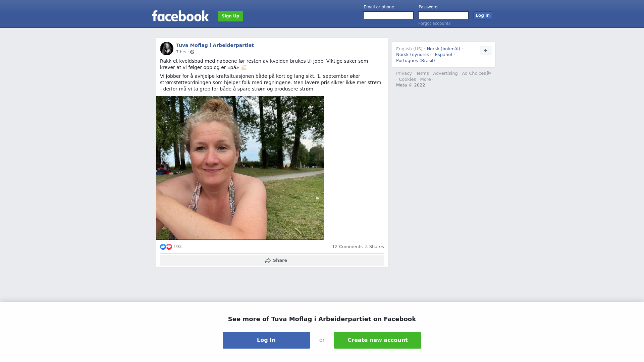This screenshot has width=644, height=362.
Task: Click the Love heart reaction icon
Action: click(x=169, y=247)
